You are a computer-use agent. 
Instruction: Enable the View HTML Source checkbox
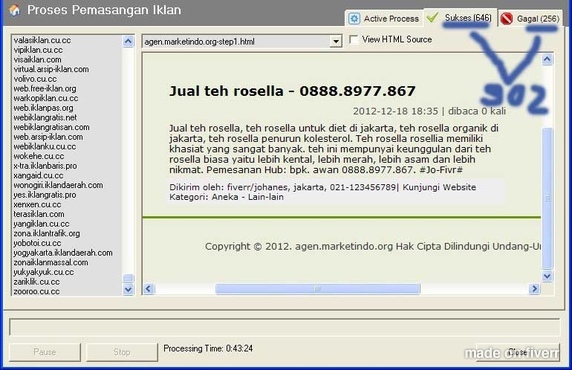click(x=353, y=39)
